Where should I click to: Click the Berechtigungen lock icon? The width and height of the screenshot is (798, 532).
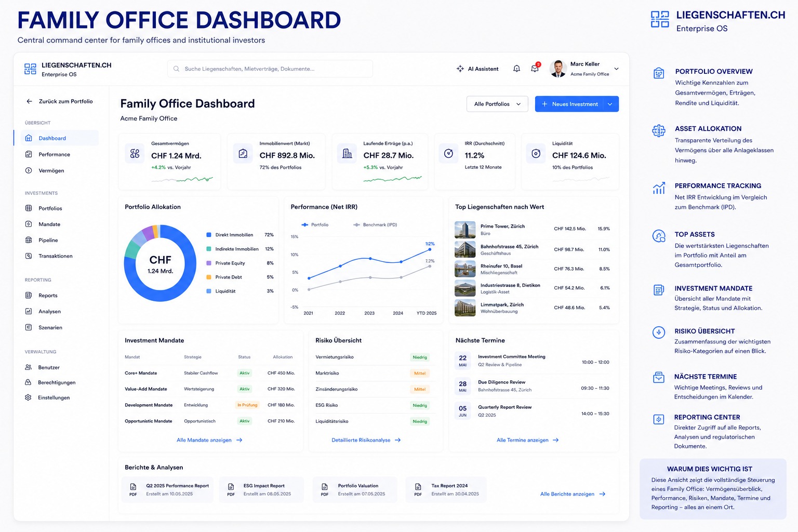tap(28, 382)
